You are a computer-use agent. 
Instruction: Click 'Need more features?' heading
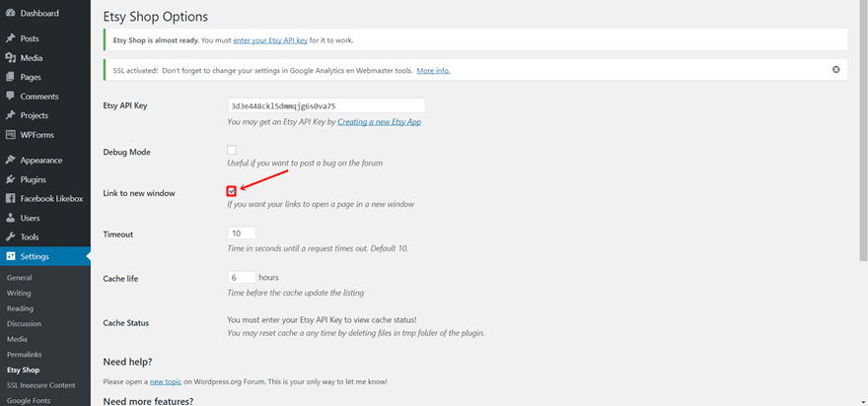point(148,400)
